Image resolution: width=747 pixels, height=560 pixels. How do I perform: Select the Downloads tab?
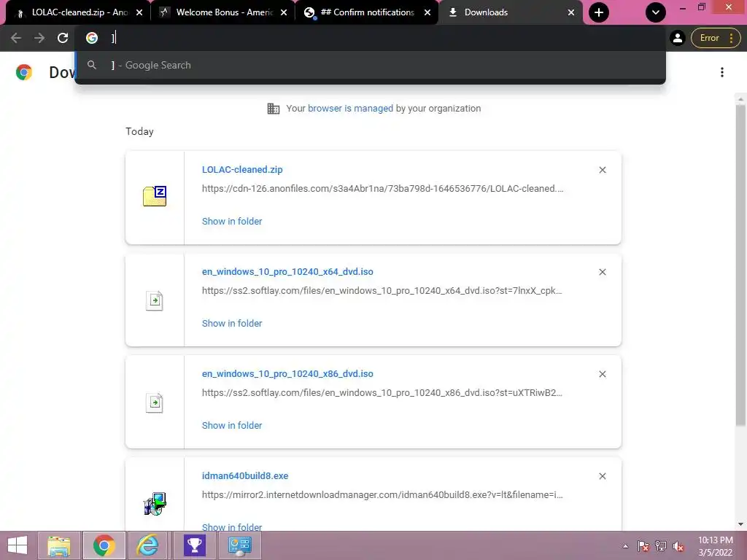[510, 12]
